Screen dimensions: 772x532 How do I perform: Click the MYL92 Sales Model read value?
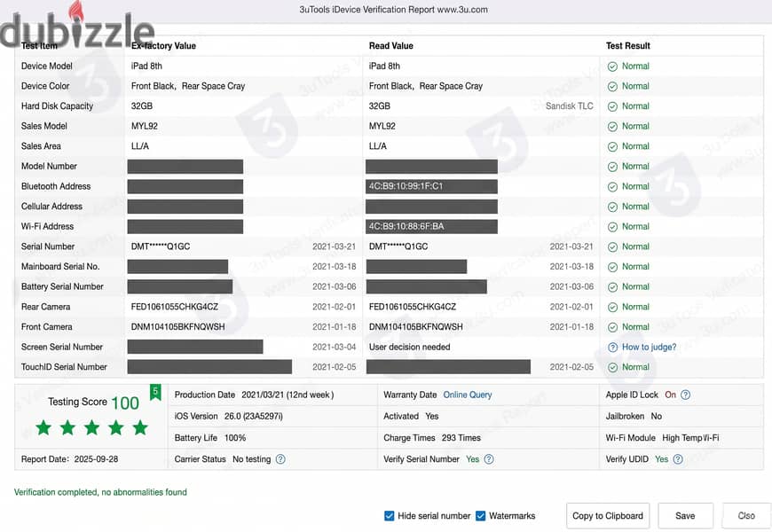(x=382, y=126)
